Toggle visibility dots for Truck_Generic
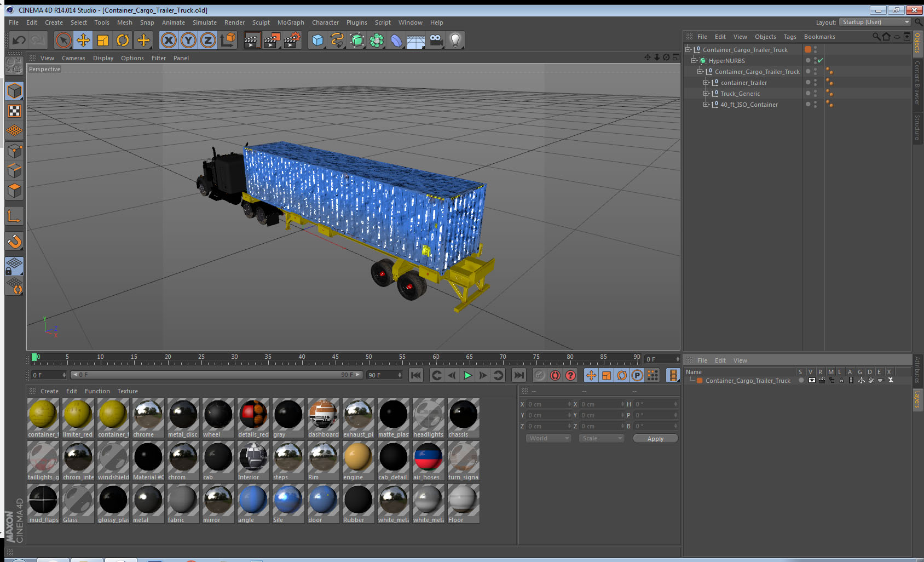 pyautogui.click(x=815, y=93)
